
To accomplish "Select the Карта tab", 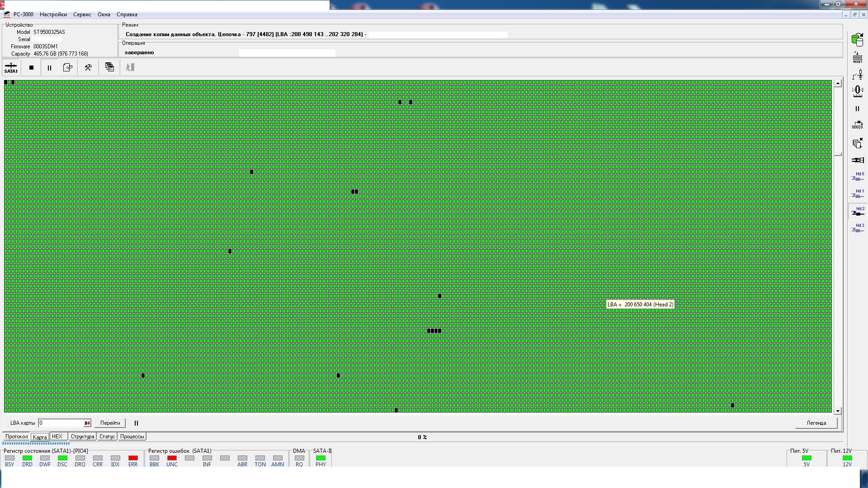I will 40,437.
